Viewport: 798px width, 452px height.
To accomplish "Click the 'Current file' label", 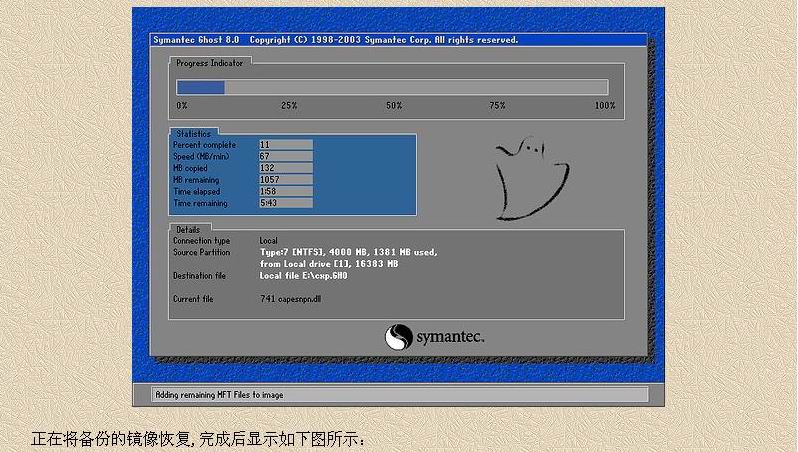I will [x=193, y=299].
